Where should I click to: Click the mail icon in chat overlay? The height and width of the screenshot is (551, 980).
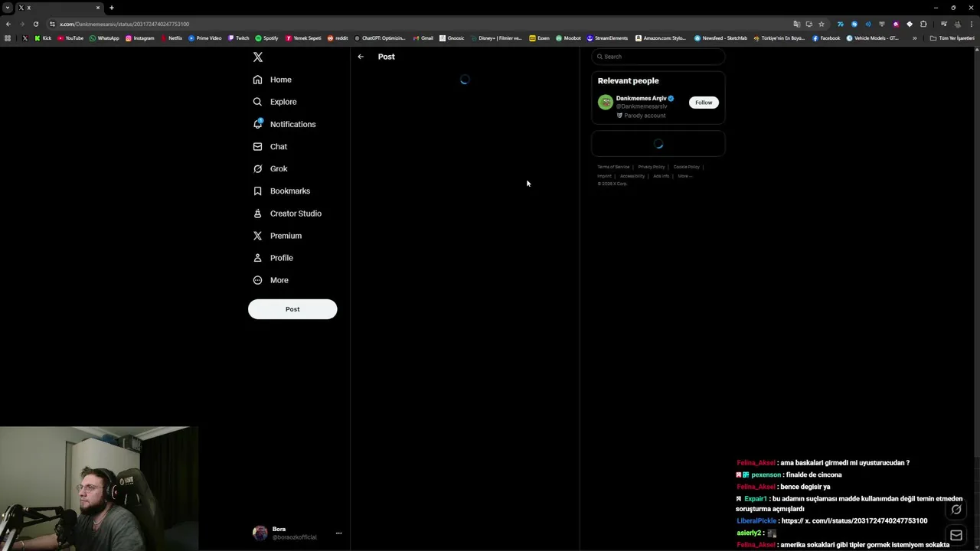[955, 536]
